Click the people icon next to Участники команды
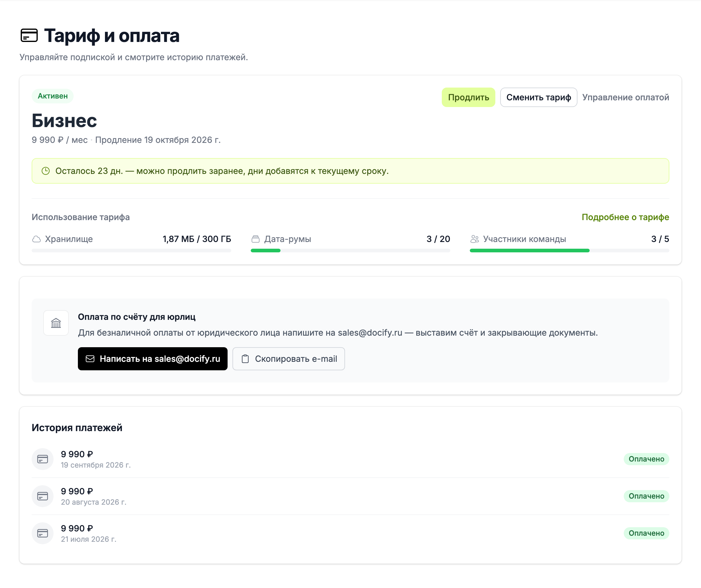 tap(475, 239)
